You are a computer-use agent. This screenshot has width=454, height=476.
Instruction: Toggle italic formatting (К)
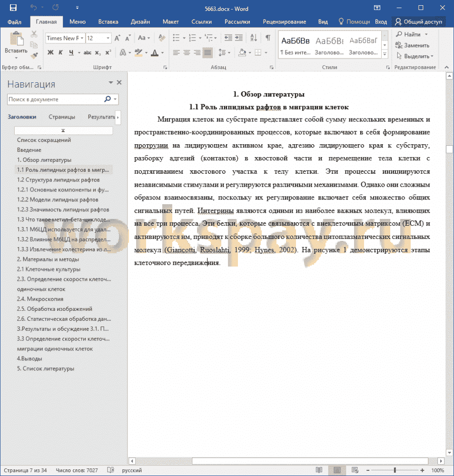61,52
